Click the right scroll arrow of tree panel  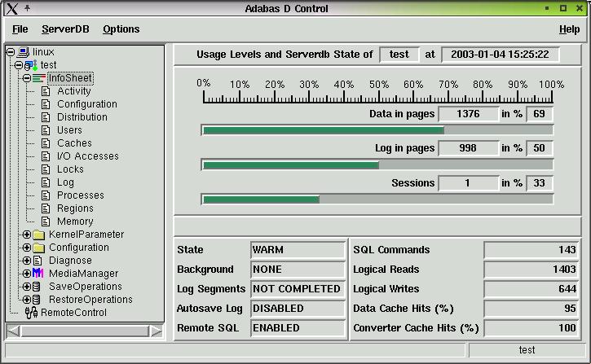click(156, 331)
